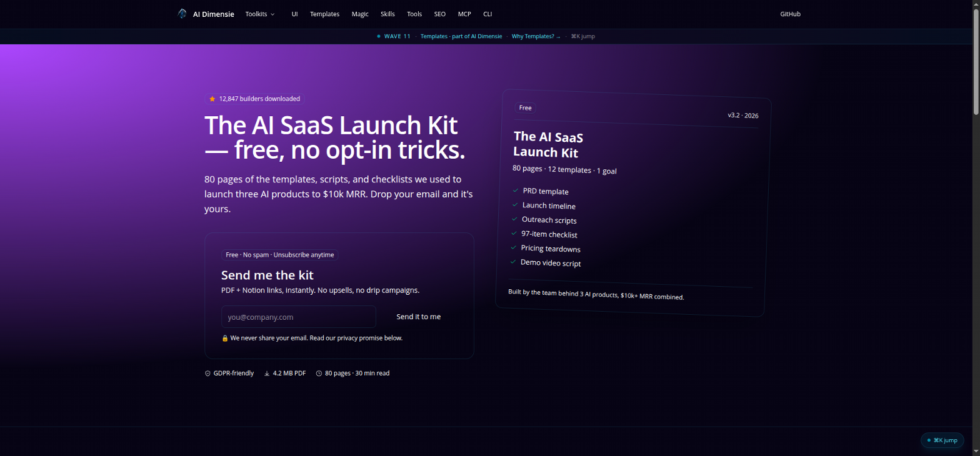This screenshot has width=980, height=456.
Task: Click the 'Free · No spam · Unsubscribe anytime' badge
Action: click(x=280, y=255)
